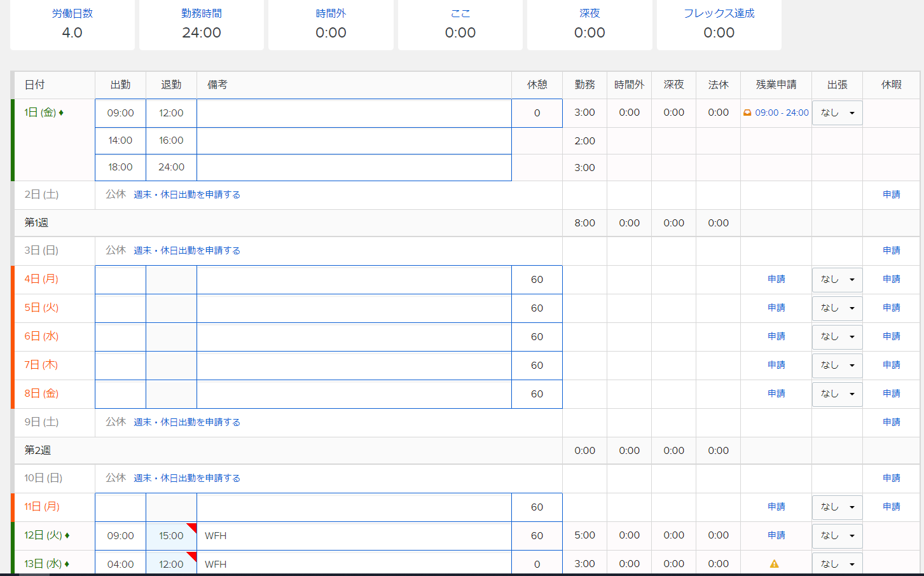Click the 休憩 field showing 0 on 1日
This screenshot has height=576, width=924.
click(x=537, y=113)
